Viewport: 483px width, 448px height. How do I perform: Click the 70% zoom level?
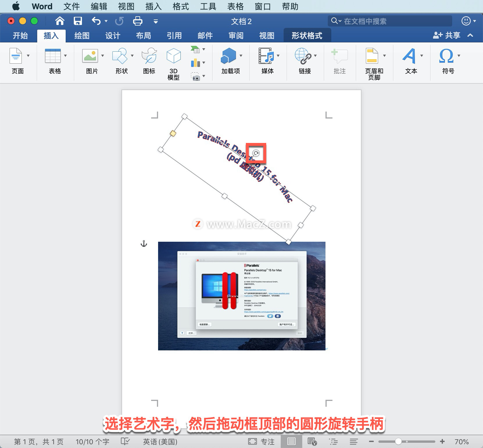pos(461,442)
